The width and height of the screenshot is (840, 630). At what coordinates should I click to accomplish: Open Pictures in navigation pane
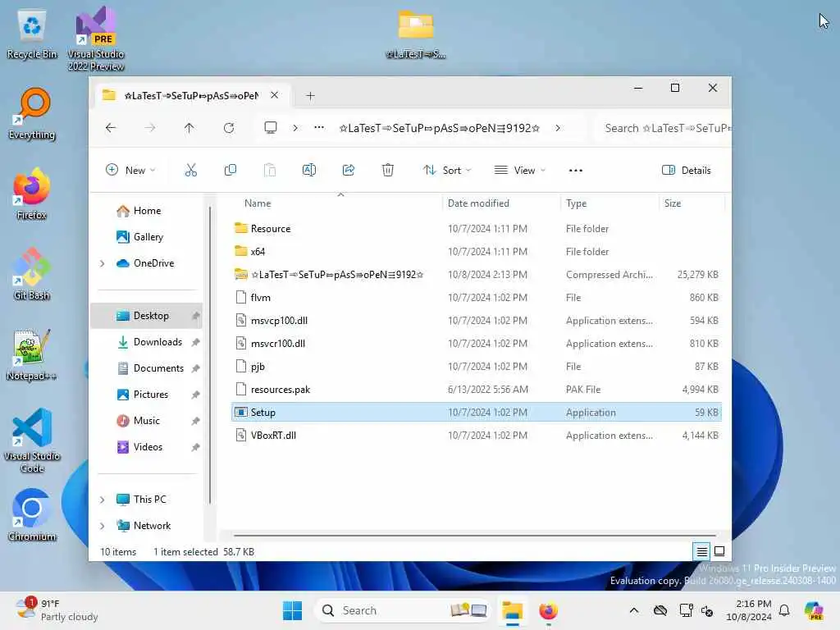tap(151, 395)
